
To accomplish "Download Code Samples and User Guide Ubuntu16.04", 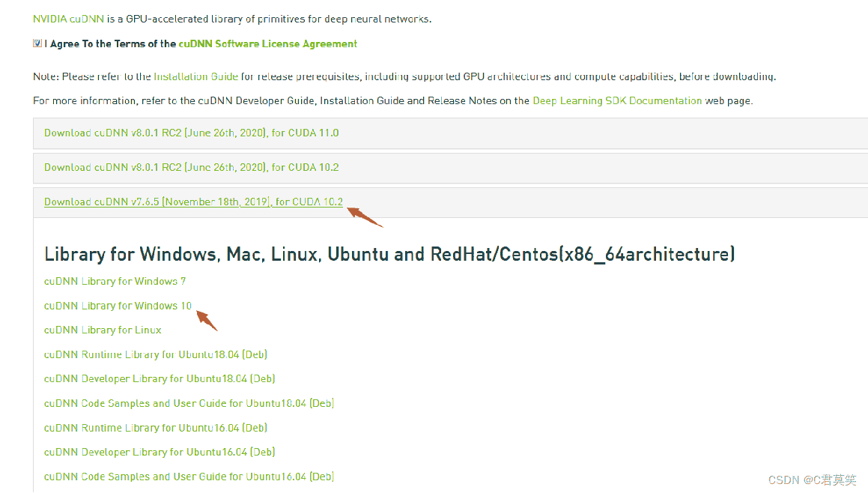I will pos(189,477).
